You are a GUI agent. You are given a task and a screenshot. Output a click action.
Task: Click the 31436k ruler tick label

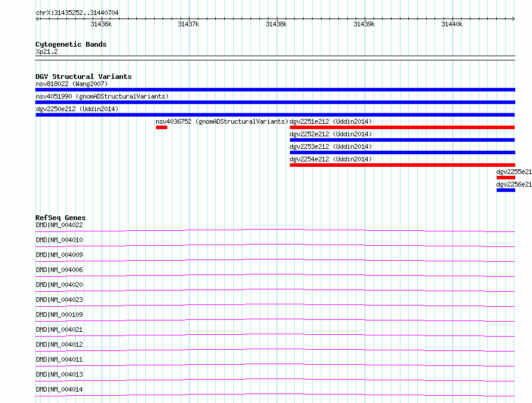tap(101, 24)
